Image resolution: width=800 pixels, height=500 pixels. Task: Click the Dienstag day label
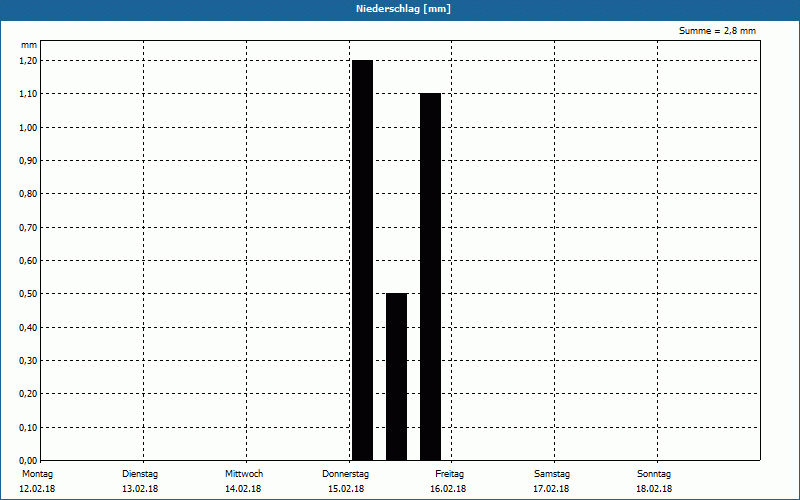[140, 474]
